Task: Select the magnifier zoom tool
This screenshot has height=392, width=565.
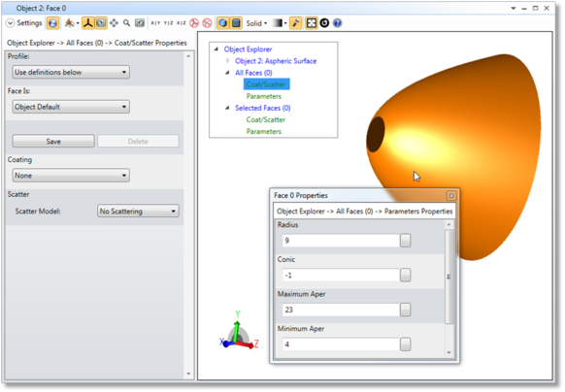Action: [x=126, y=23]
